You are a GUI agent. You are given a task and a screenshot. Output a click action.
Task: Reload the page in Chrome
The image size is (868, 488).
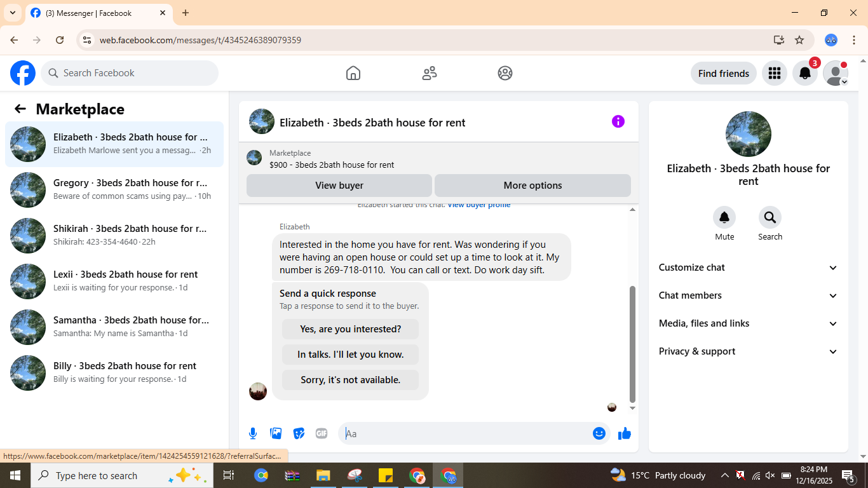pyautogui.click(x=60, y=40)
